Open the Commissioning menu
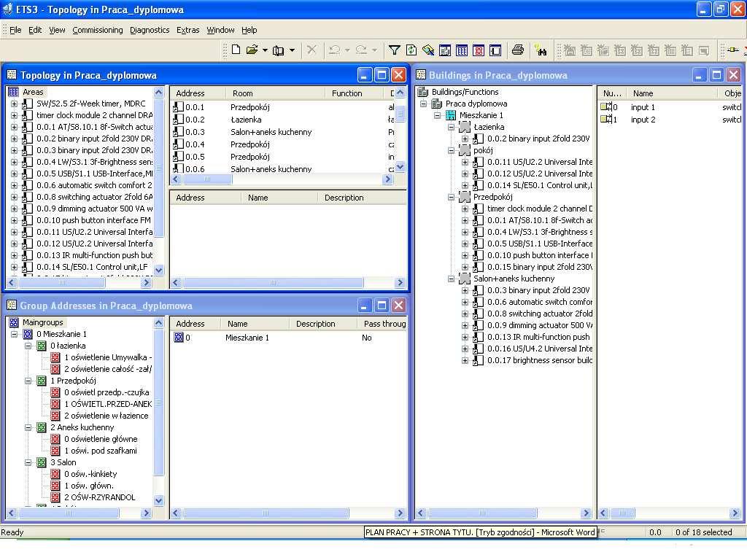Screen dimensions: 747x560 (98, 30)
